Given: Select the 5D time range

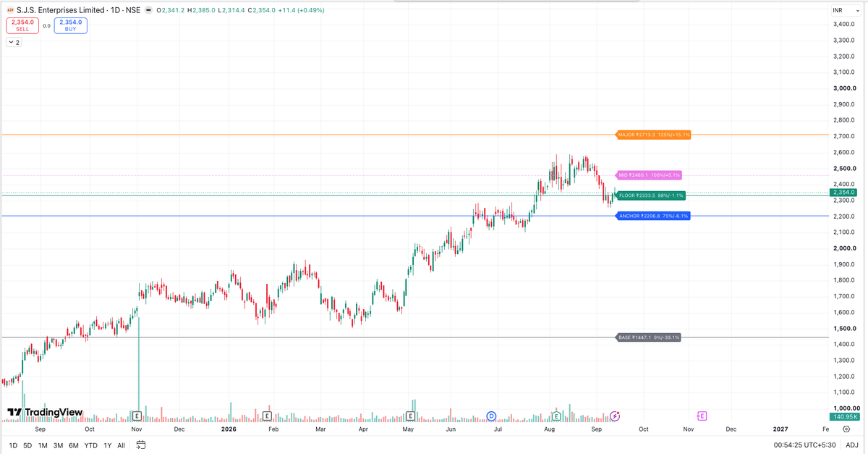Looking at the screenshot, I should tap(27, 445).
